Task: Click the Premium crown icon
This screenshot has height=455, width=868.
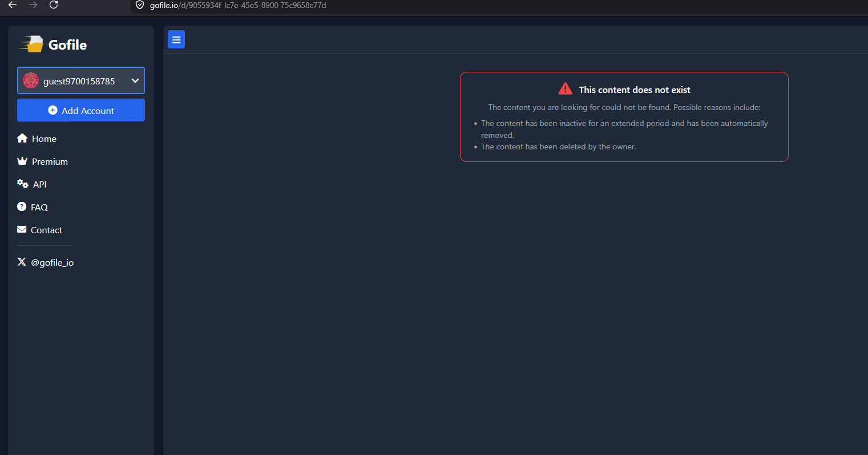Action: [x=22, y=161]
